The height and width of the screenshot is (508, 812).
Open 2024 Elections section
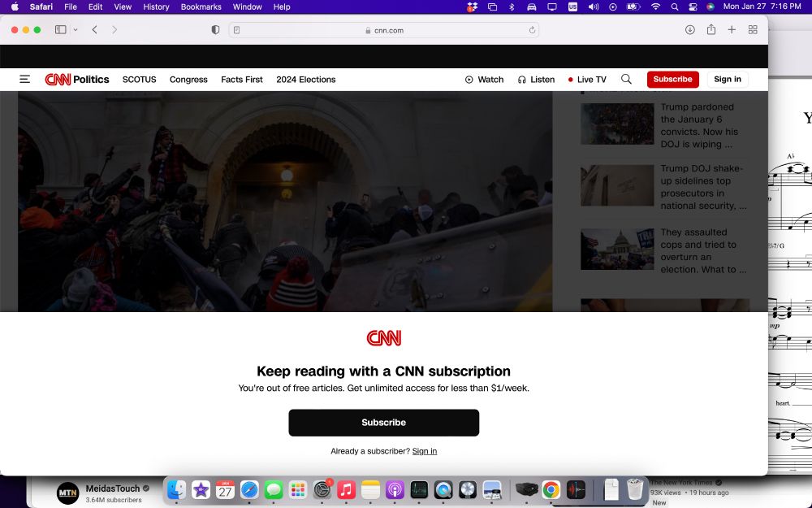point(306,80)
